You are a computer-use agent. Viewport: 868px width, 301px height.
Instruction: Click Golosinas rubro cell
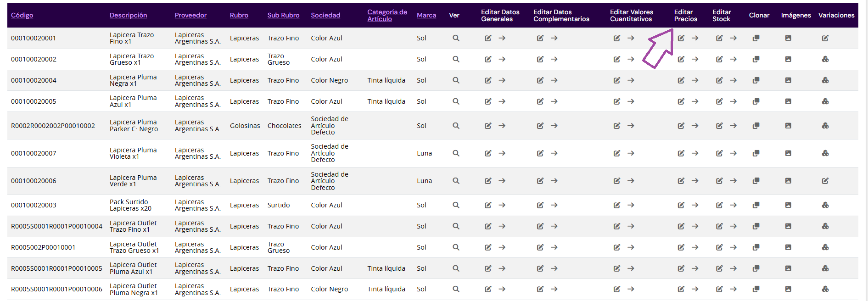tap(245, 126)
